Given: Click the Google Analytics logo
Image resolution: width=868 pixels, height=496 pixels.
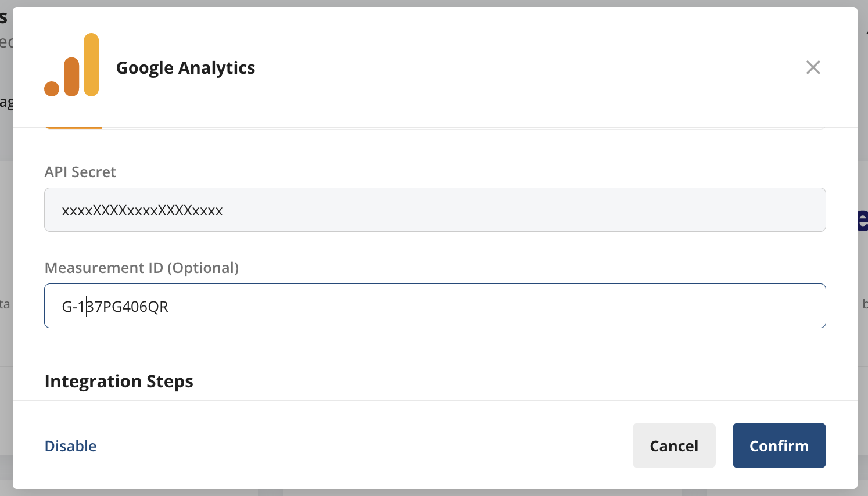Looking at the screenshot, I should pos(71,65).
